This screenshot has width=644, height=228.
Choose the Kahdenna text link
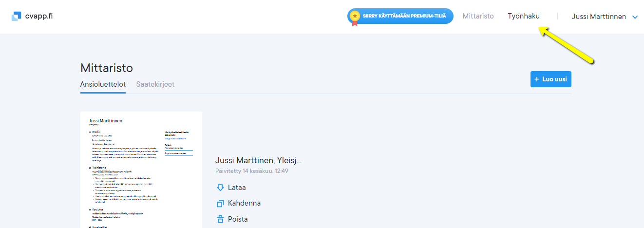click(x=244, y=203)
